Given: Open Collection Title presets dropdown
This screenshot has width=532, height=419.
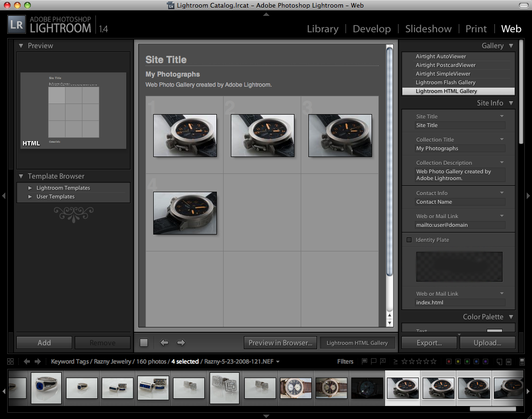Looking at the screenshot, I should (502, 139).
